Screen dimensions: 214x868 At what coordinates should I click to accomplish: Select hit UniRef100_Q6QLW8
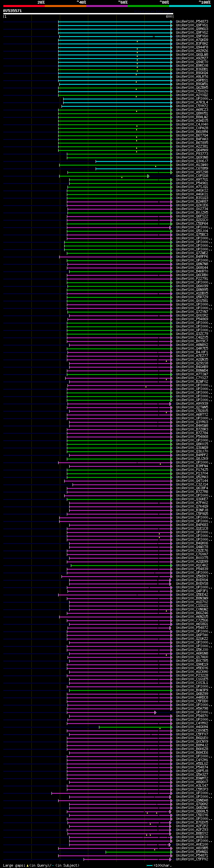pos(192,54)
